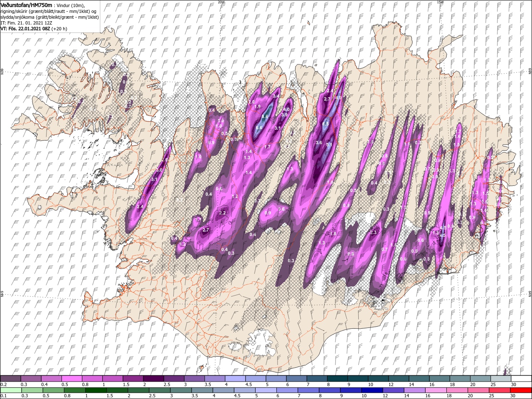Click the deep navy blue 10 swatch, lower scale
532x399 pixels.
click(372, 390)
